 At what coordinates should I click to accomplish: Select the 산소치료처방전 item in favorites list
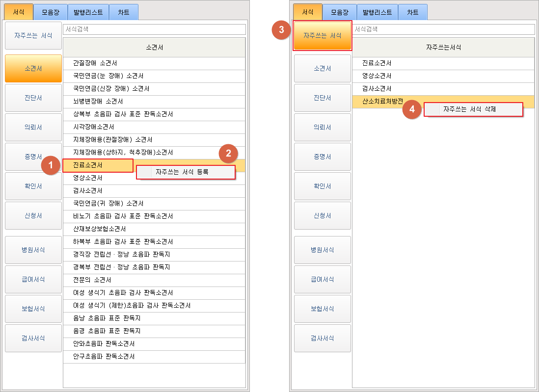coord(382,102)
